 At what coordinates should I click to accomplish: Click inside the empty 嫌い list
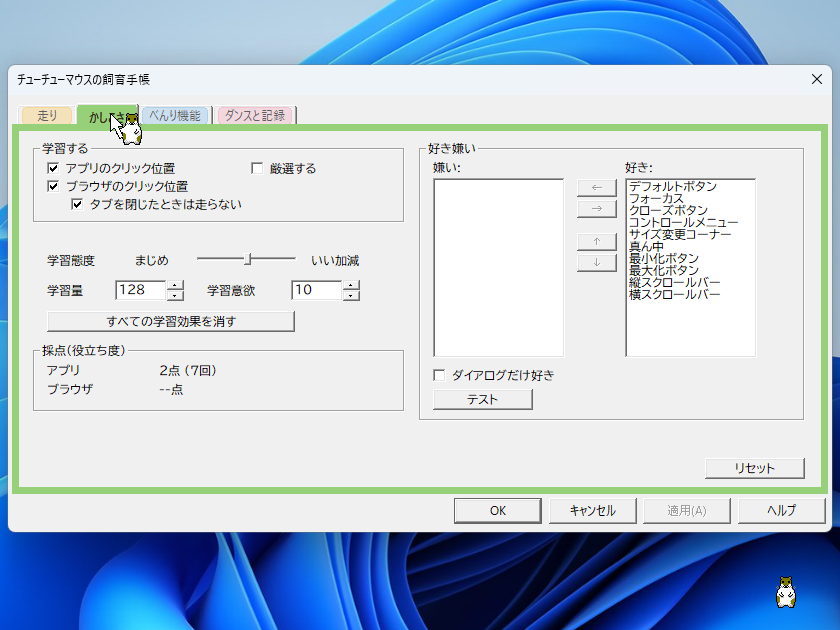498,267
